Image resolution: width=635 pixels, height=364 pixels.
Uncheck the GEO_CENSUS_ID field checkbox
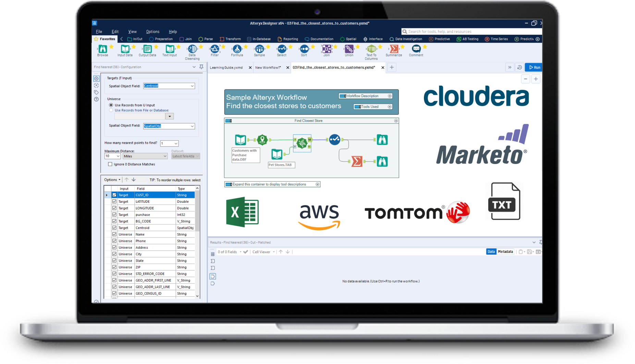click(114, 293)
